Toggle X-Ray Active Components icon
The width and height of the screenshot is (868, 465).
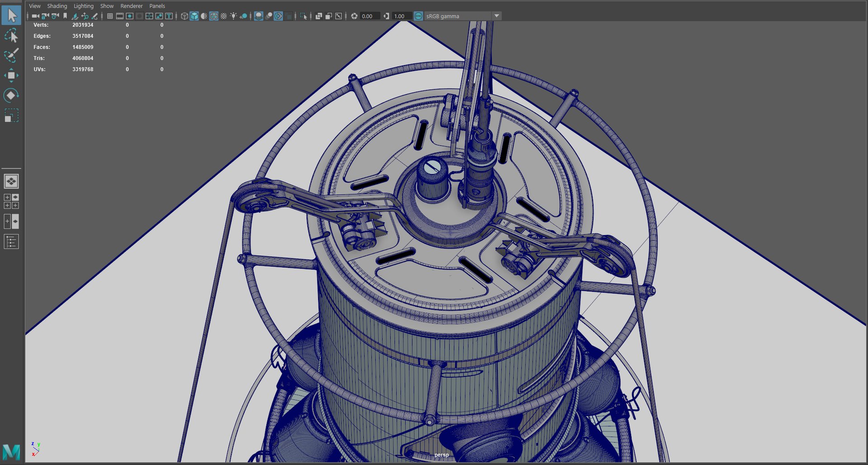329,16
